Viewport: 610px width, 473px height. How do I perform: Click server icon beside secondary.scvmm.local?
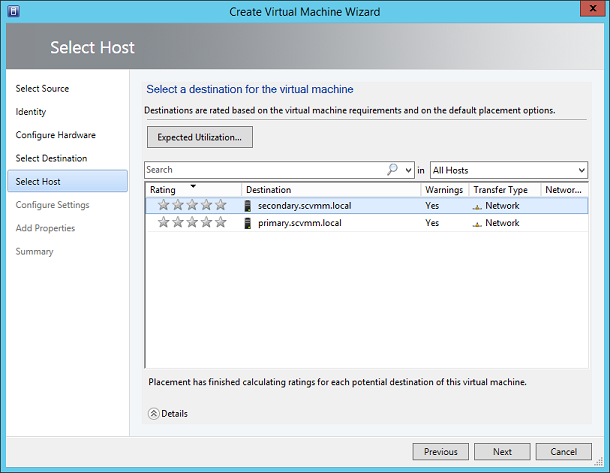247,206
